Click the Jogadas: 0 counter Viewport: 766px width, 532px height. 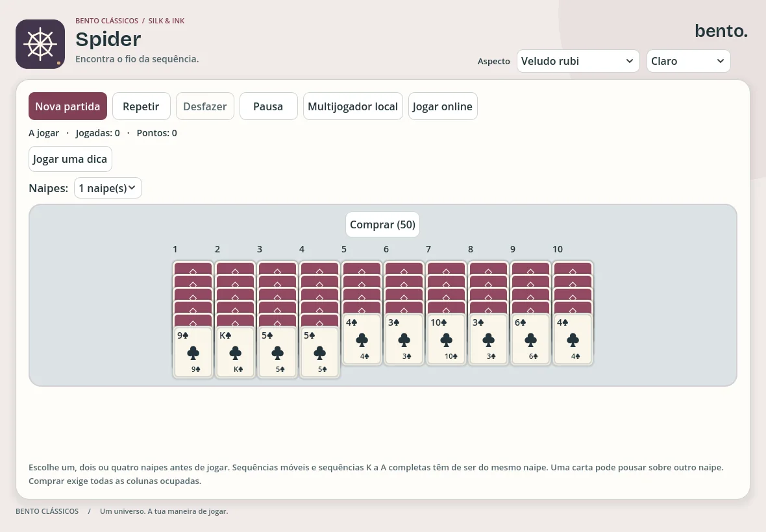click(x=98, y=133)
